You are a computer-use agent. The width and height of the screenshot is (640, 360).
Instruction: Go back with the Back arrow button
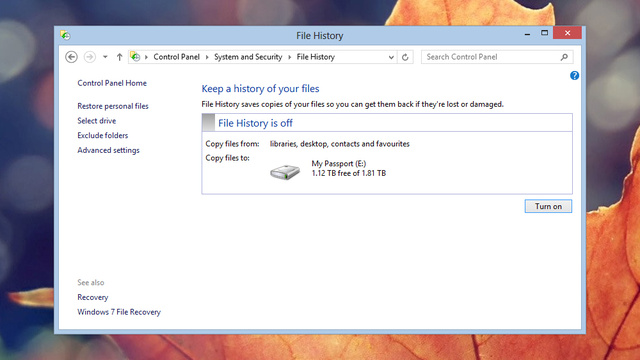click(x=71, y=57)
